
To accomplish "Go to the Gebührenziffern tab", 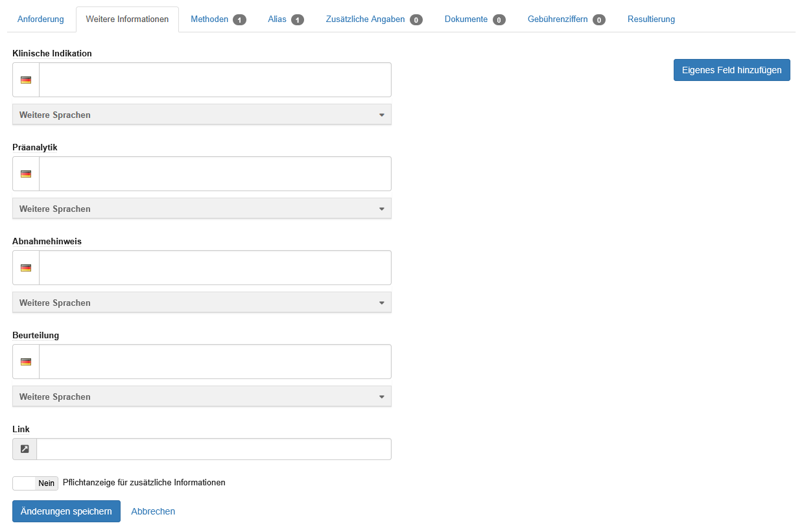I will click(x=566, y=19).
